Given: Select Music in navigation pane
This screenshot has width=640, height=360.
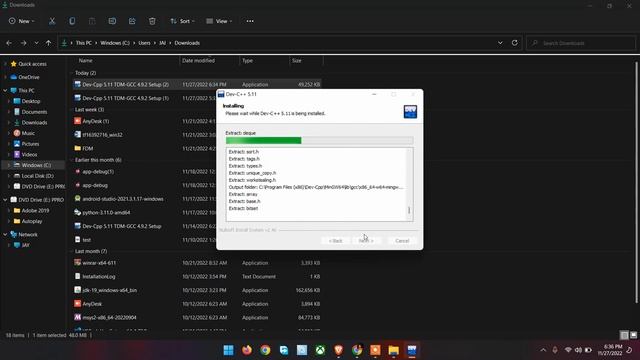Looking at the screenshot, I should pyautogui.click(x=28, y=133).
